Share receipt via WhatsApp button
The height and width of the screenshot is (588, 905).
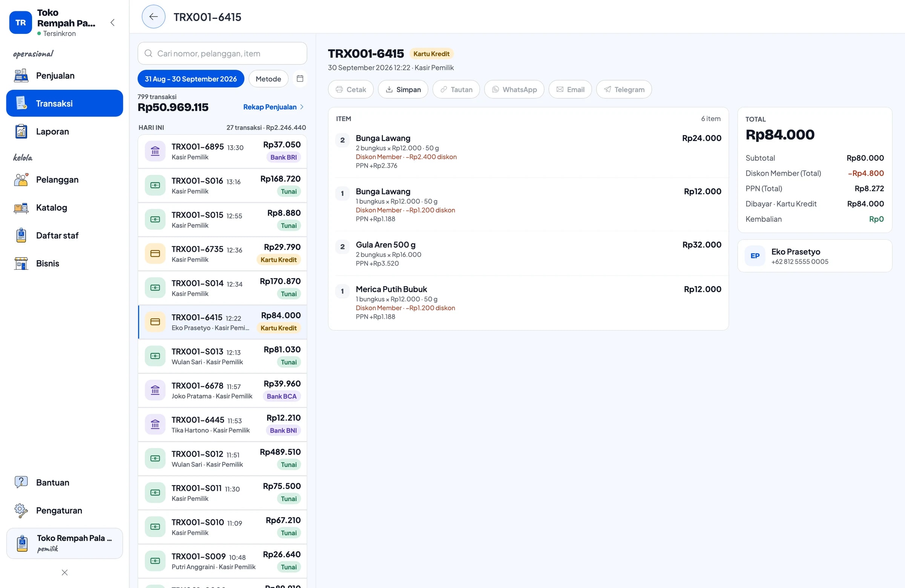(514, 89)
